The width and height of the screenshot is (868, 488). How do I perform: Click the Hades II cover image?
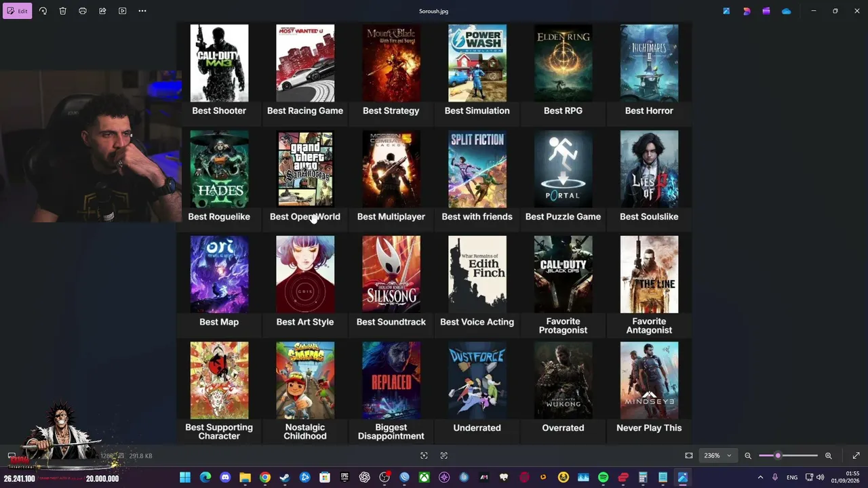219,169
